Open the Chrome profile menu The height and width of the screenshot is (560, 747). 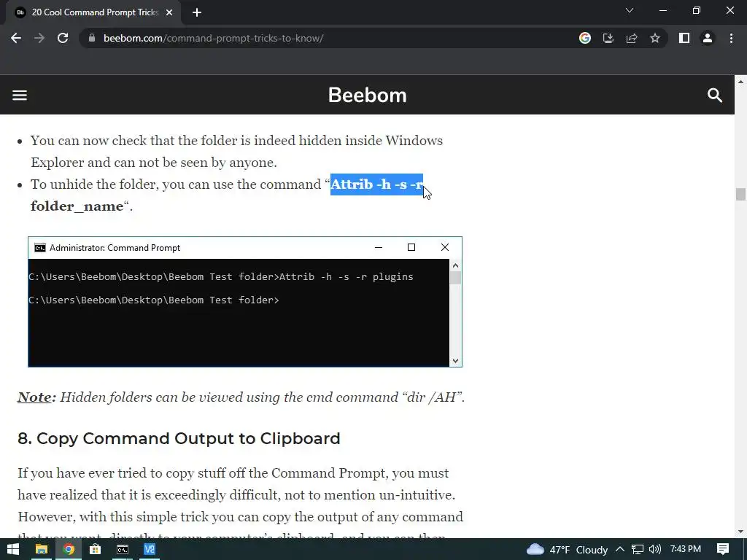pyautogui.click(x=708, y=38)
